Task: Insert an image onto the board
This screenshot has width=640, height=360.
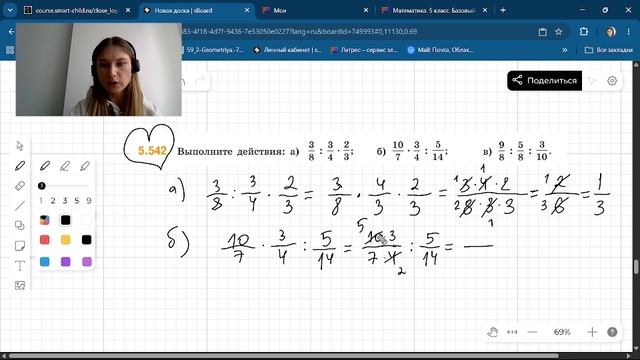Action: point(20,285)
